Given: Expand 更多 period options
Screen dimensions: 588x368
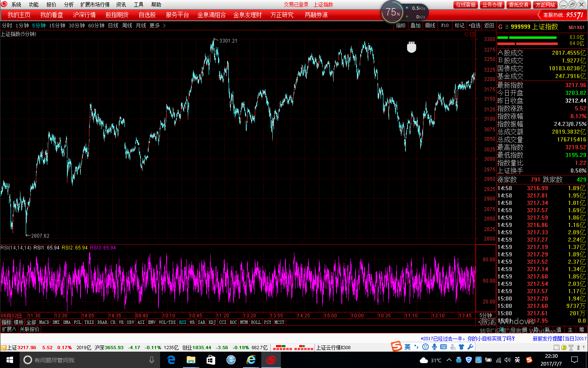Looking at the screenshot, I should coord(158,25).
